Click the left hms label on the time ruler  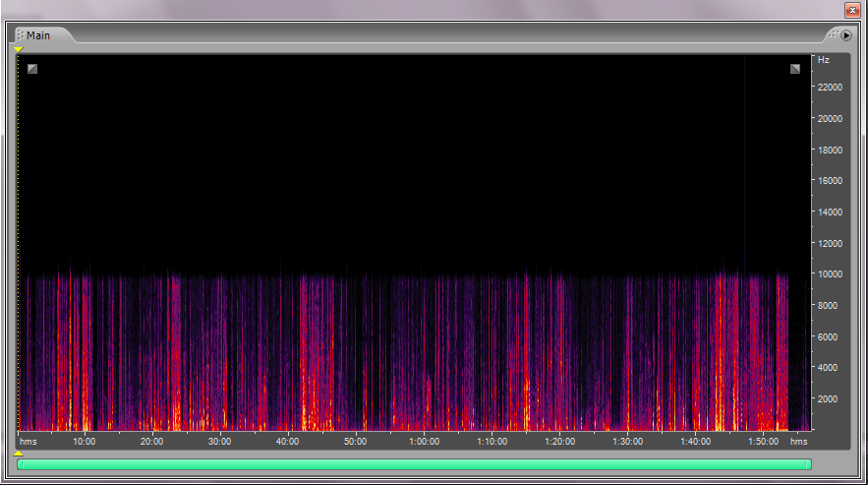click(x=29, y=442)
